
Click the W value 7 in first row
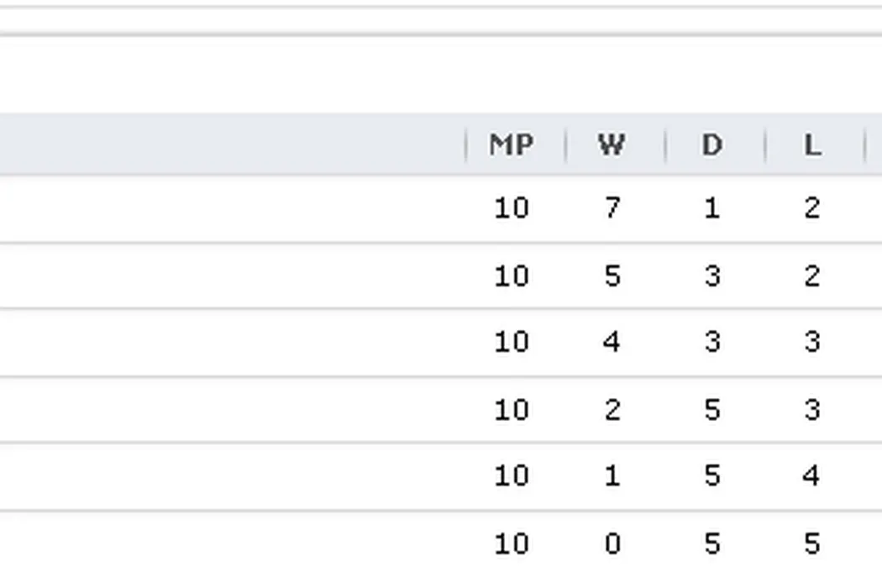tap(612, 207)
